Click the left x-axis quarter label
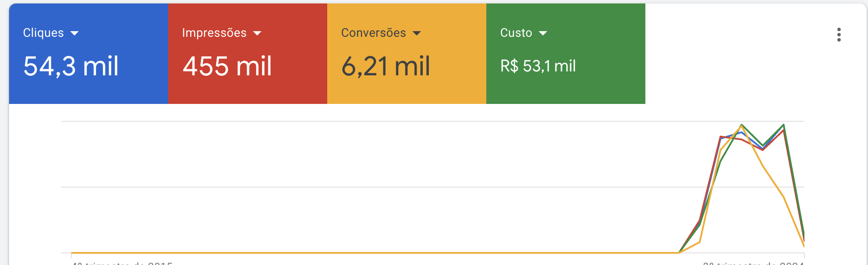Viewport: 868px width, 265px height. [x=122, y=263]
